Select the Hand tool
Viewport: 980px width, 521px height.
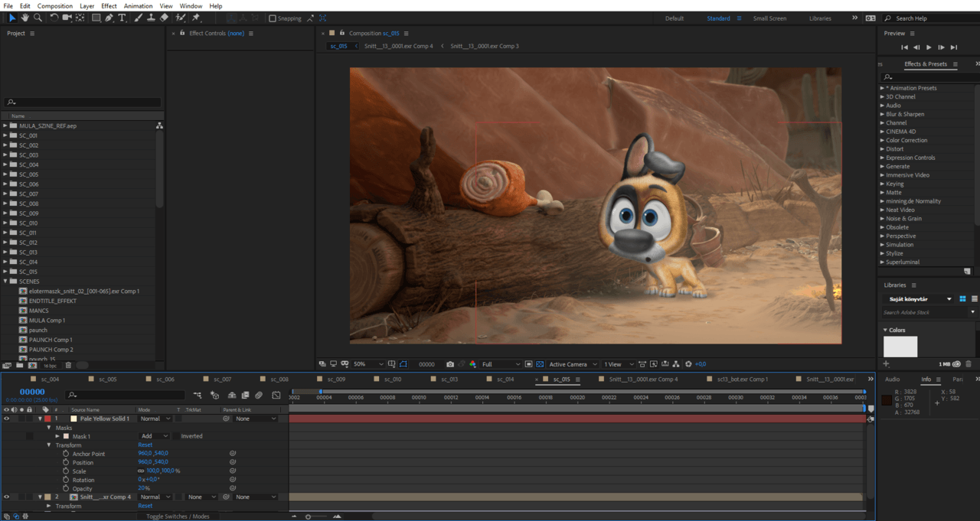(24, 18)
